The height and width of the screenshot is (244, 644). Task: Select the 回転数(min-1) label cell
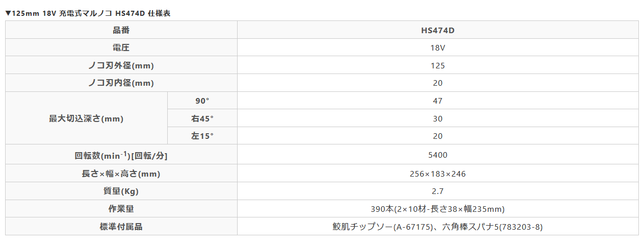point(121,155)
